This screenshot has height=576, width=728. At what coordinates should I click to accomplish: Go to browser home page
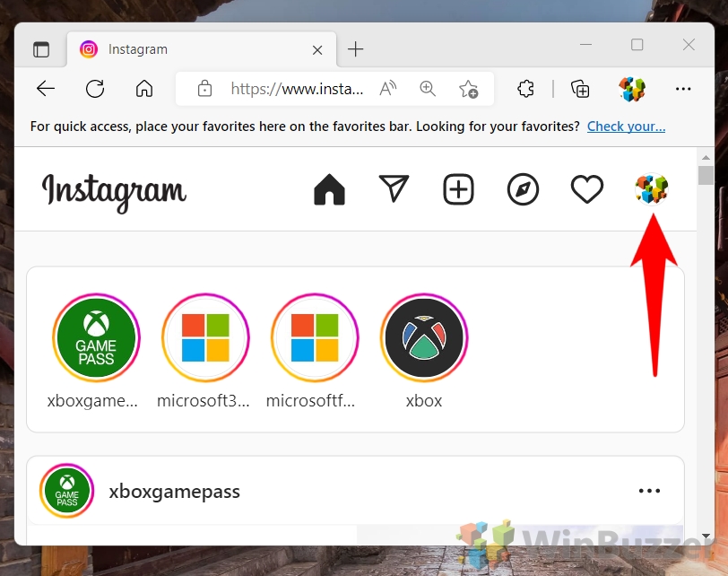click(144, 88)
